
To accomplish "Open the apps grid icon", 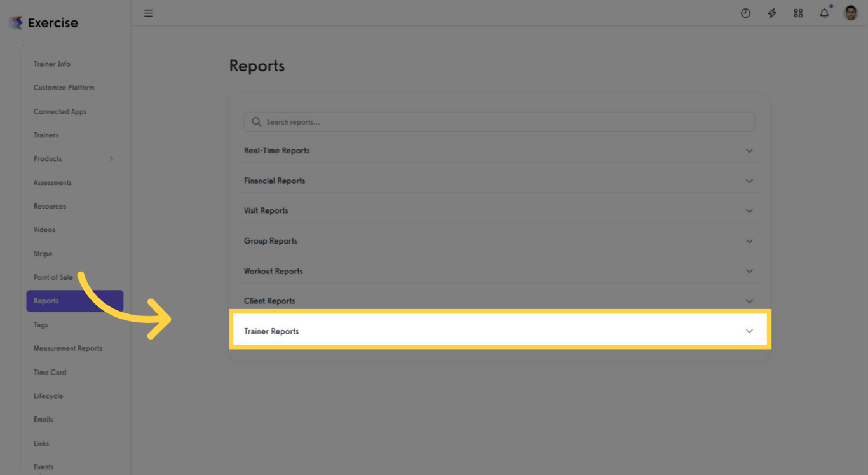I will pos(797,13).
